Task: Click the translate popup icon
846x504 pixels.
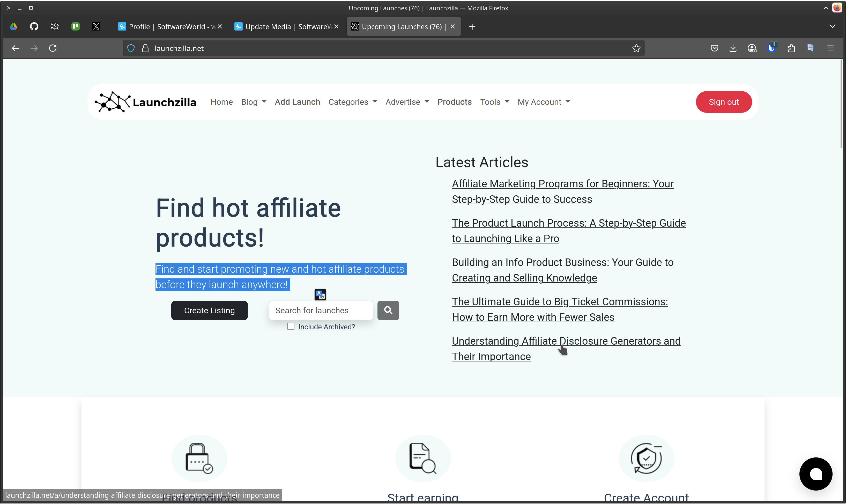Action: pos(320,294)
